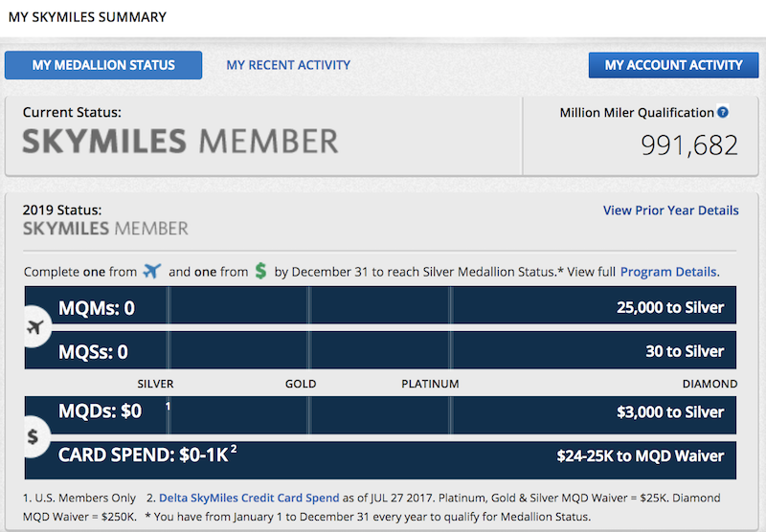Click the MQDs progress bar
This screenshot has height=532, width=766.
pos(380,415)
